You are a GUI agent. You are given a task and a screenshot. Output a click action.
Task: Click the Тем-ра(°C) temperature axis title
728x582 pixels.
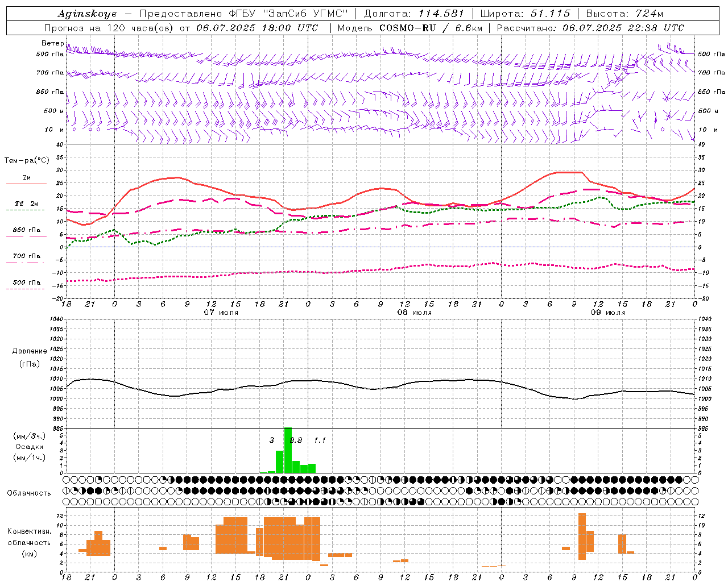click(x=27, y=161)
